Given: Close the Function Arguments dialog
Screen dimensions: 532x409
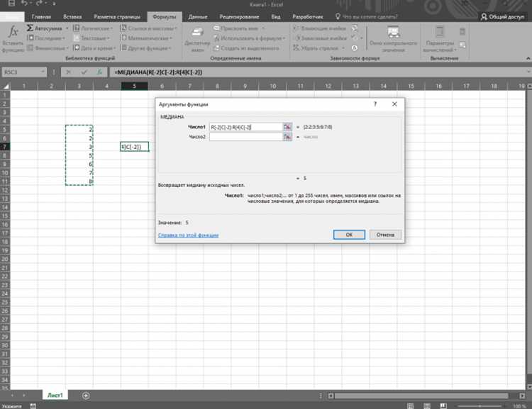Looking at the screenshot, I should [x=394, y=104].
